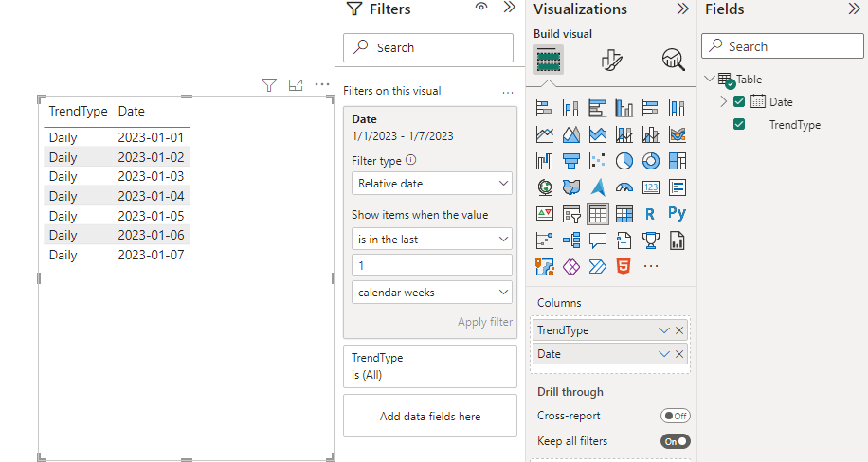
Task: Add an R script visual
Action: point(650,214)
